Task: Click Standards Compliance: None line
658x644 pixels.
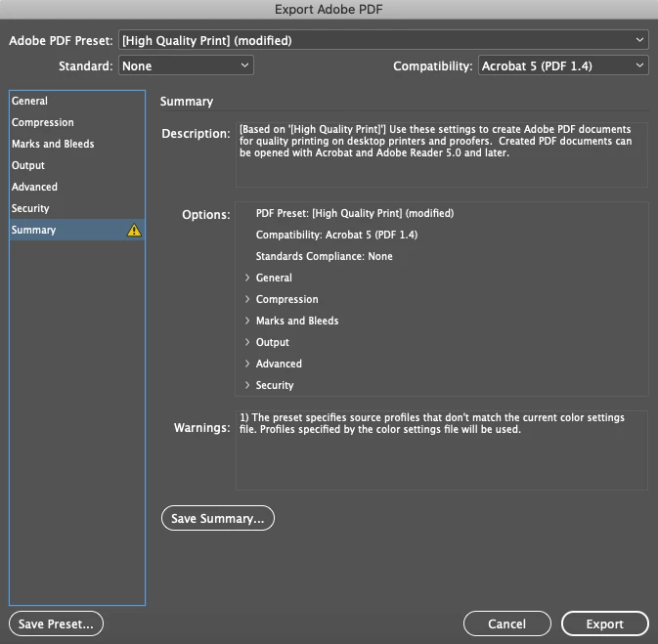Action: click(x=324, y=256)
